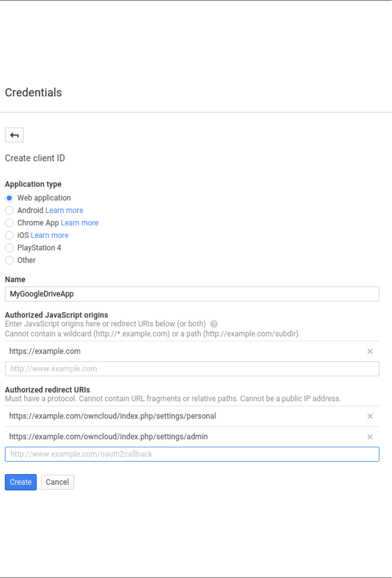Image resolution: width=392 pixels, height=578 pixels.
Task: Open the help tooltip for JavaScript origins
Action: (x=214, y=324)
